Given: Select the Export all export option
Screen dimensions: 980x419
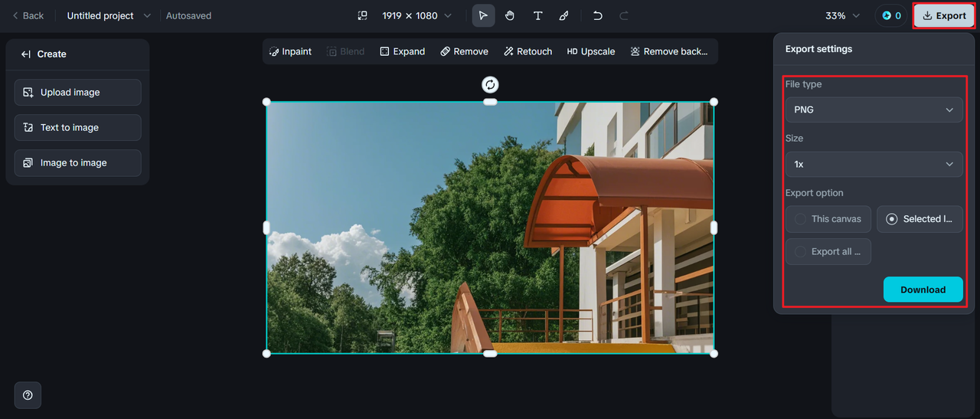Looking at the screenshot, I should [x=828, y=251].
